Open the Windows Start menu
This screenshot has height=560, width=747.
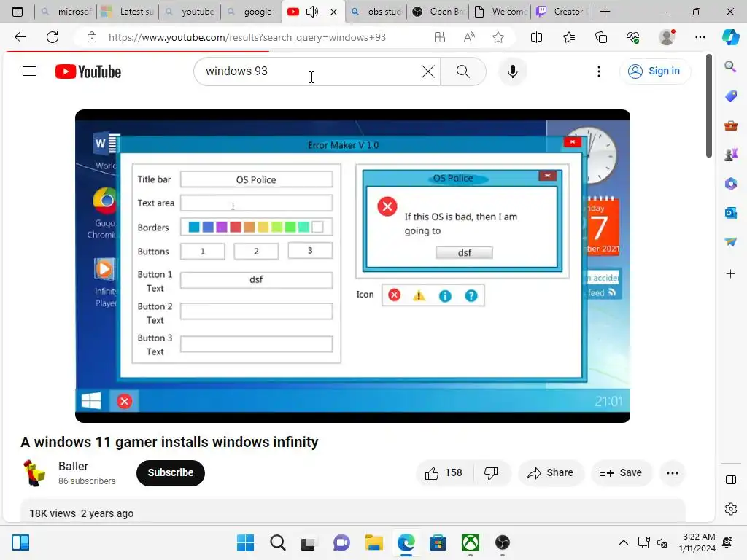pyautogui.click(x=245, y=542)
